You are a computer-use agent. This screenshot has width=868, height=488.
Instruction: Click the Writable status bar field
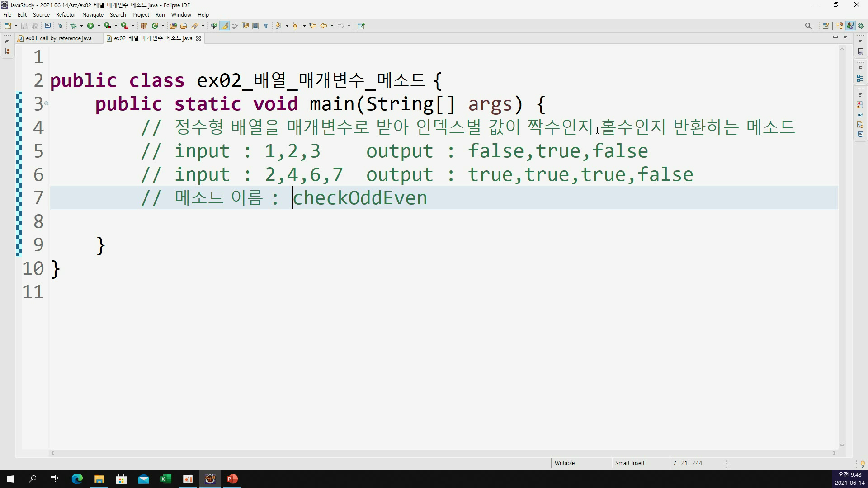tap(565, 463)
